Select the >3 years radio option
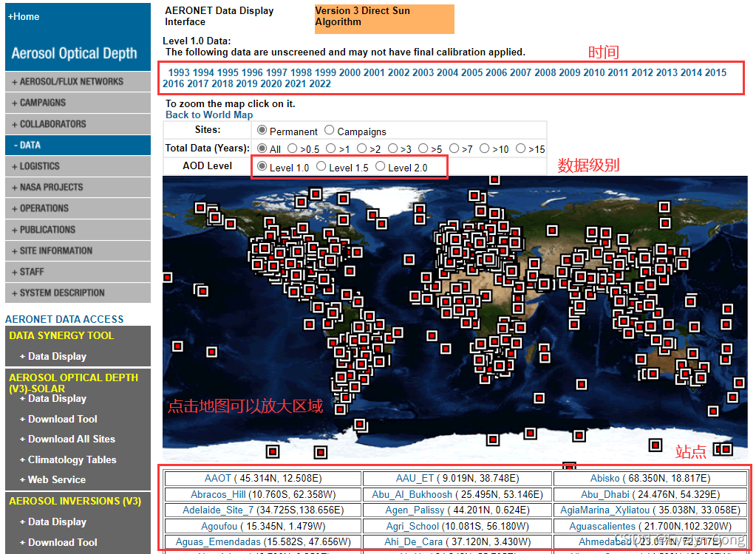The height and width of the screenshot is (554, 756). (x=393, y=148)
